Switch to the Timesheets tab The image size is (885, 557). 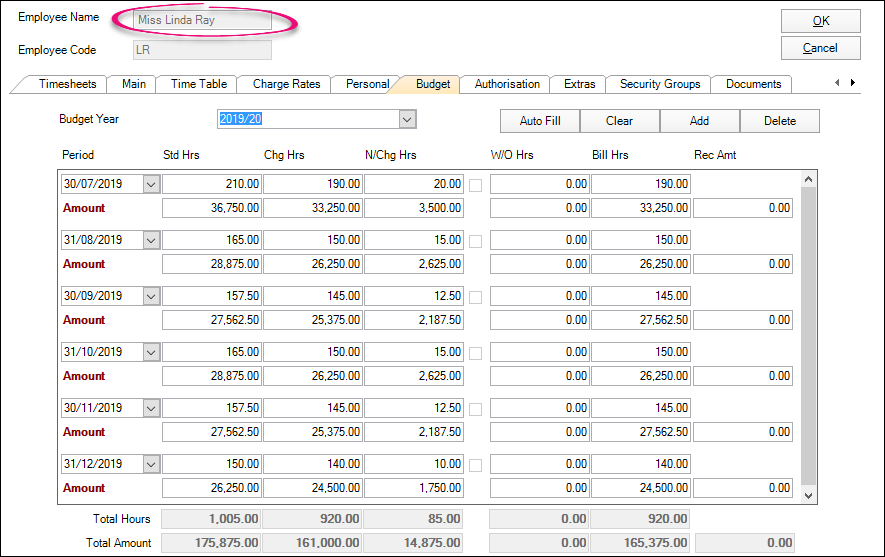(x=67, y=84)
